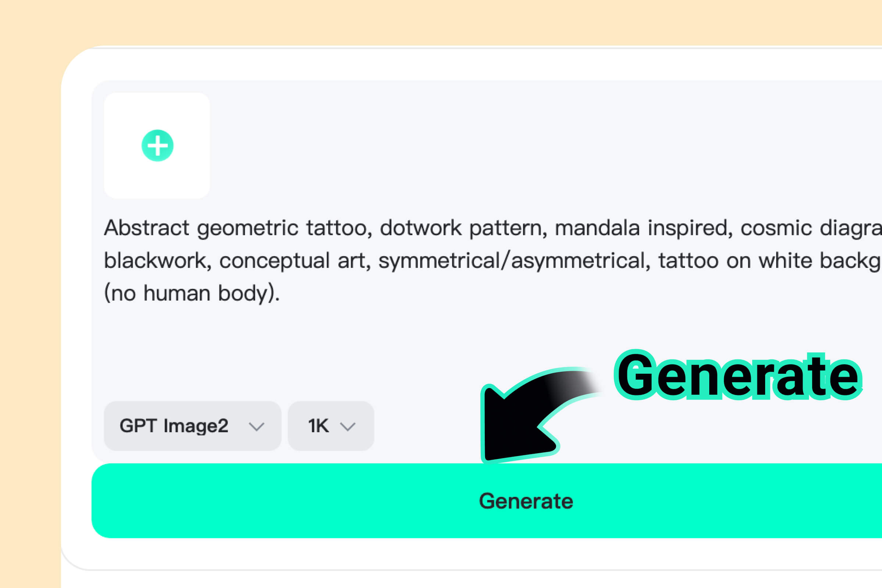Click the green plus add-image icon
Screen dimensions: 882x588
(x=157, y=146)
